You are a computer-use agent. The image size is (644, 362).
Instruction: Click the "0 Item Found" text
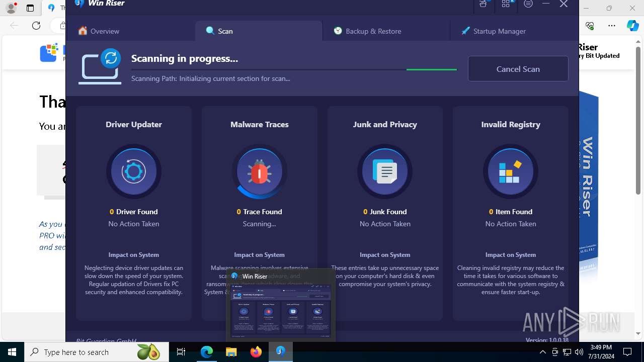pos(511,212)
